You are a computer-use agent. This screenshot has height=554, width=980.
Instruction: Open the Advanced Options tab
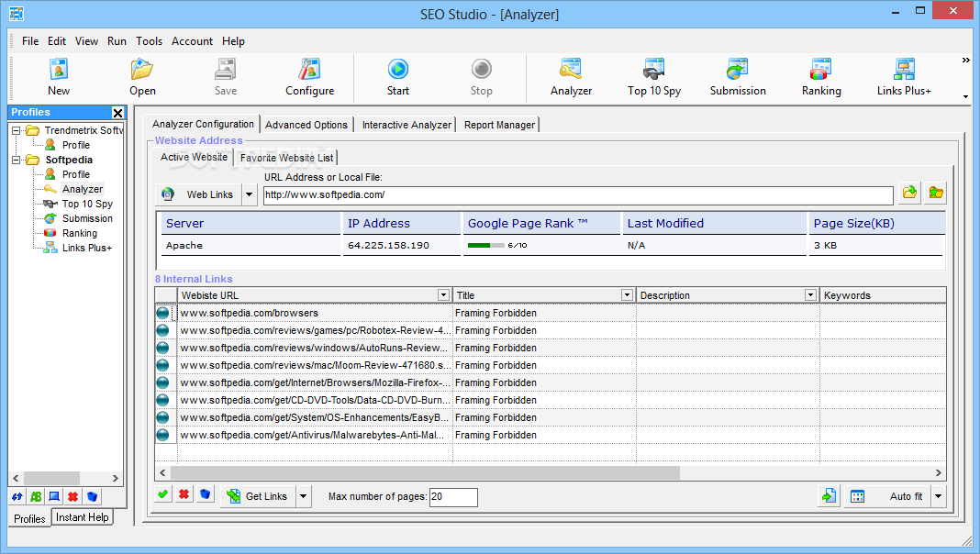(x=306, y=125)
